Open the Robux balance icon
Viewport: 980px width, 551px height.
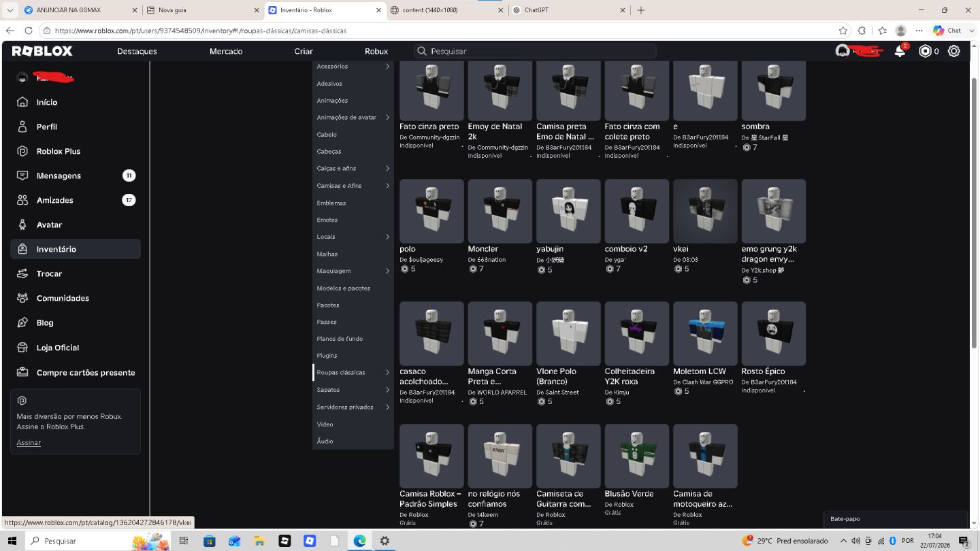pyautogui.click(x=925, y=51)
